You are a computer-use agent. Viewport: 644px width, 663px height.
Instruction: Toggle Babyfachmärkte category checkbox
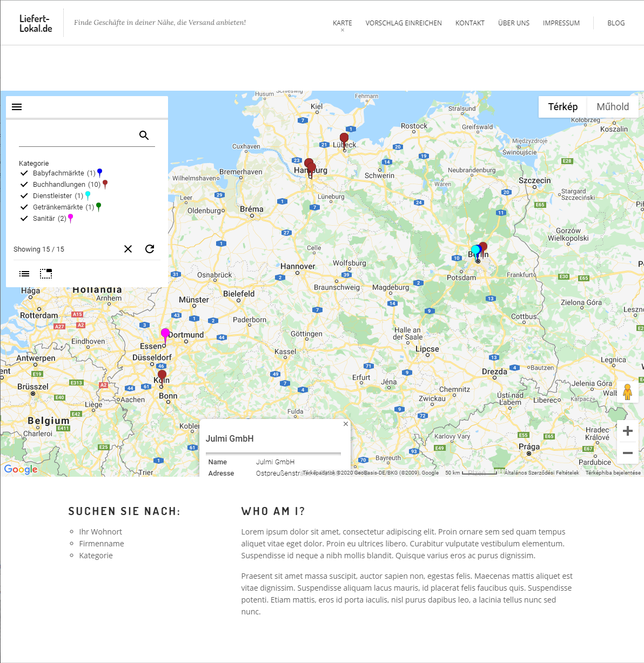(24, 173)
